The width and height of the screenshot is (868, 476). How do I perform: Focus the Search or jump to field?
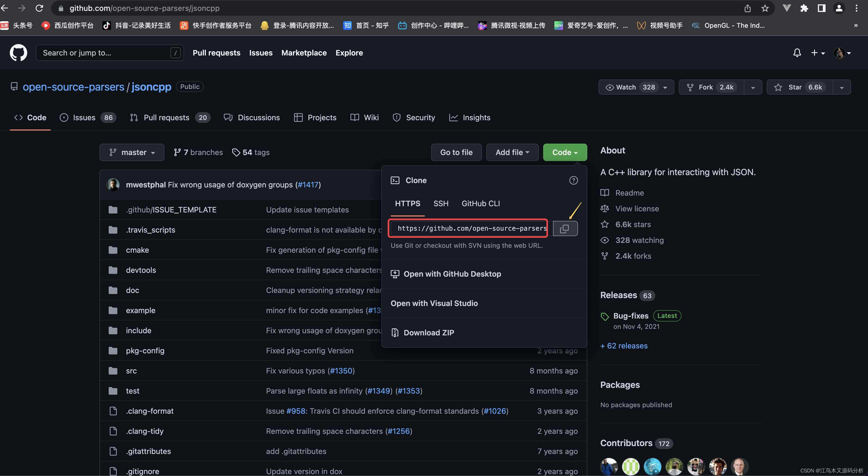coord(110,53)
